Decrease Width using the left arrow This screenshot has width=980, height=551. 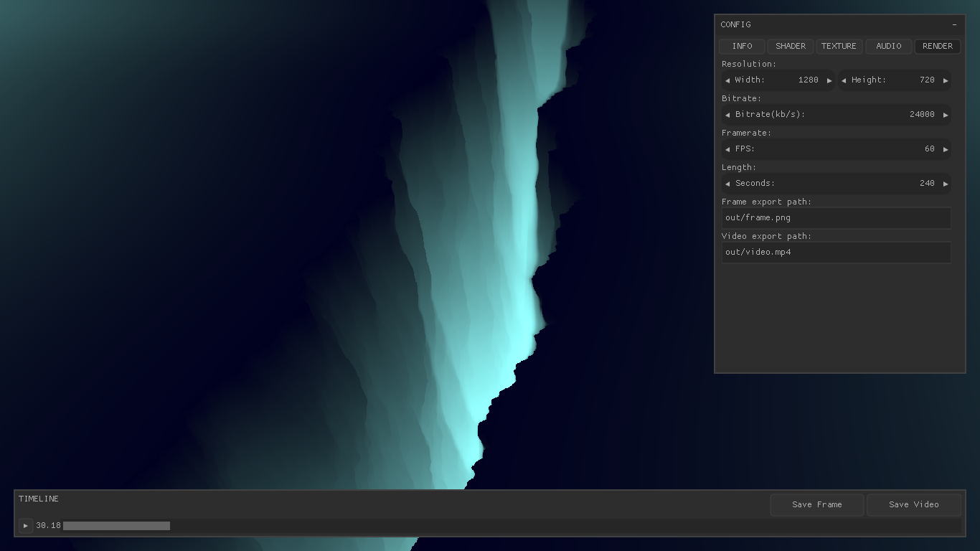[727, 80]
